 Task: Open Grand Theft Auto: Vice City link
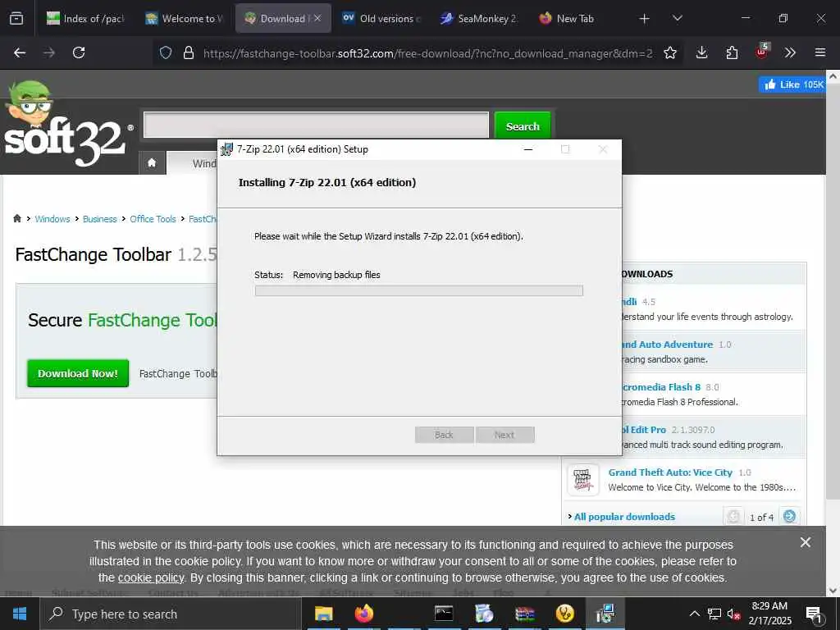click(670, 472)
